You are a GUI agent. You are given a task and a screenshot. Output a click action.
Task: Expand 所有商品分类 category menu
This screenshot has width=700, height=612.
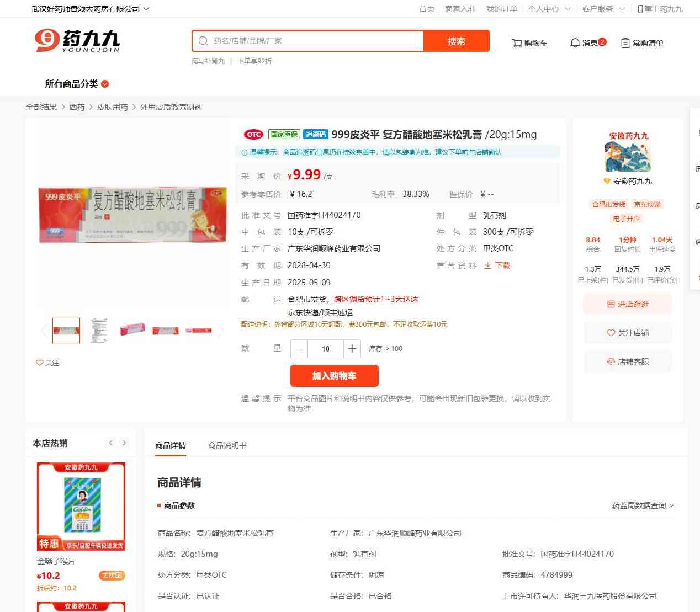(x=77, y=84)
